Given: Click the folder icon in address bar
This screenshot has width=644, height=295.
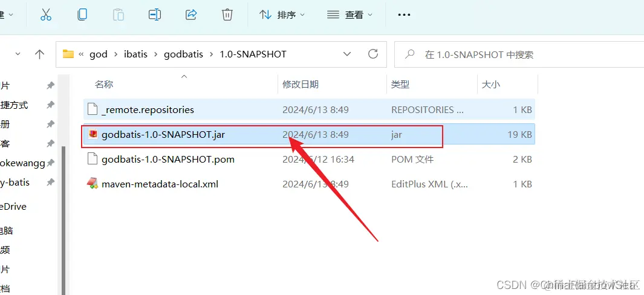Looking at the screenshot, I should pos(68,54).
